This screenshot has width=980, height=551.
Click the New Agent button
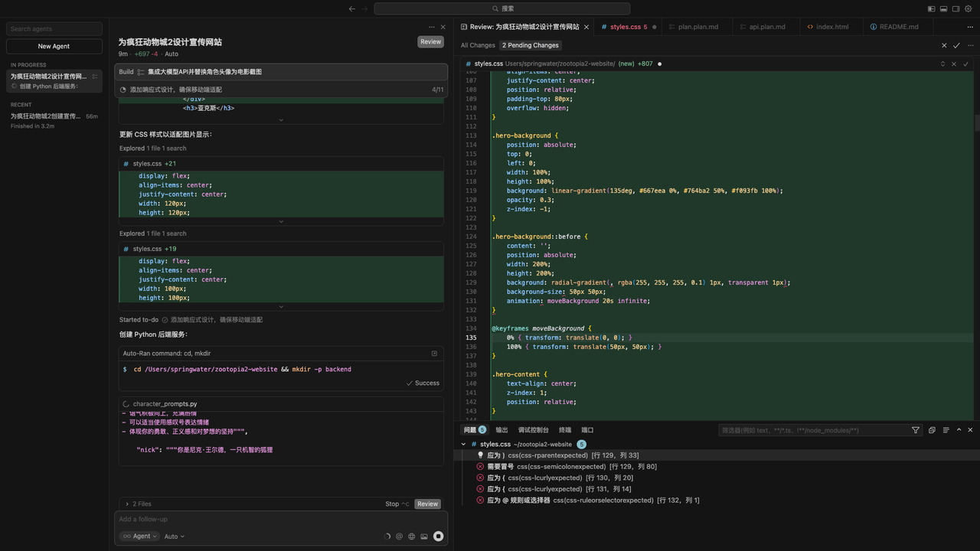pos(54,46)
